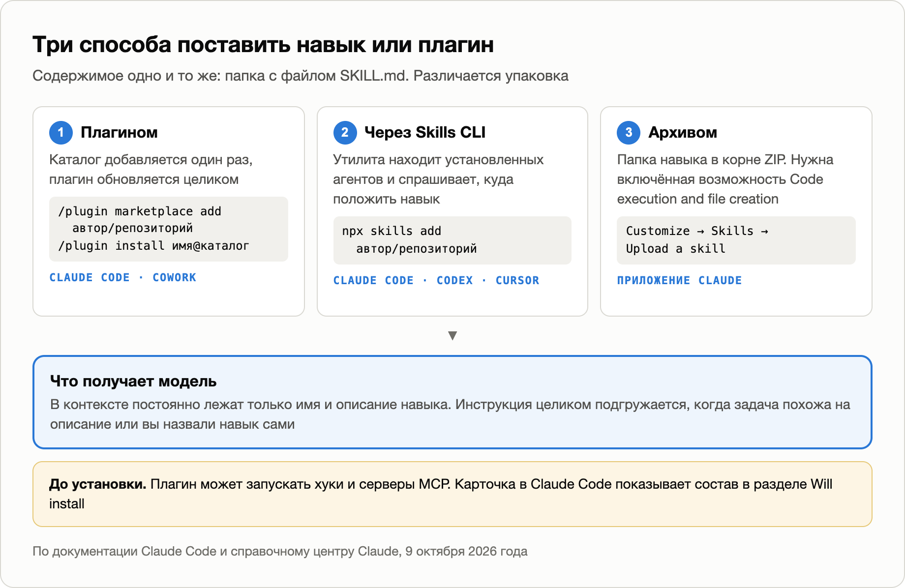The image size is (905, 588).
Task: Click the heading «Три способа поставить навык или плагин»
Action: point(263,45)
